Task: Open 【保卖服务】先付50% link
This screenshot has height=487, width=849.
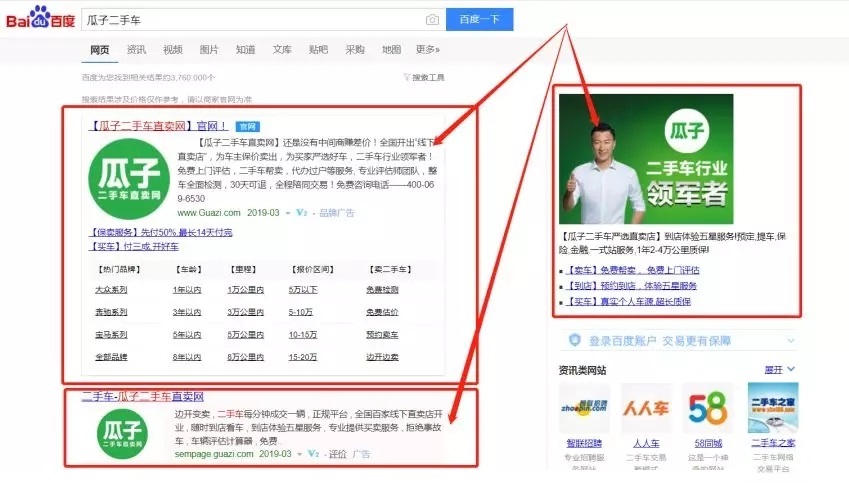Action: 160,232
